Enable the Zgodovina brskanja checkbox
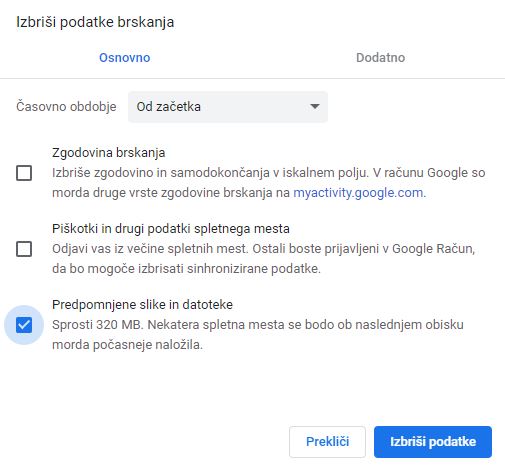505x472 pixels. click(x=24, y=173)
